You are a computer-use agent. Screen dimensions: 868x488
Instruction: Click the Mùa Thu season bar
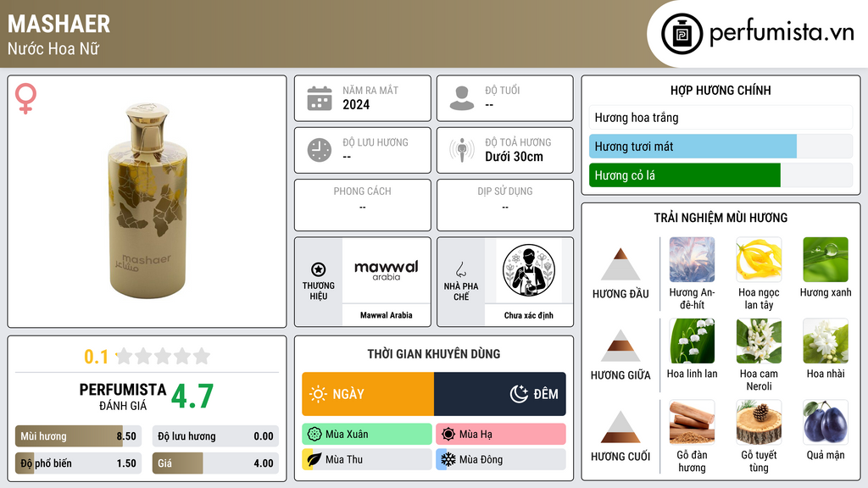coord(367,460)
